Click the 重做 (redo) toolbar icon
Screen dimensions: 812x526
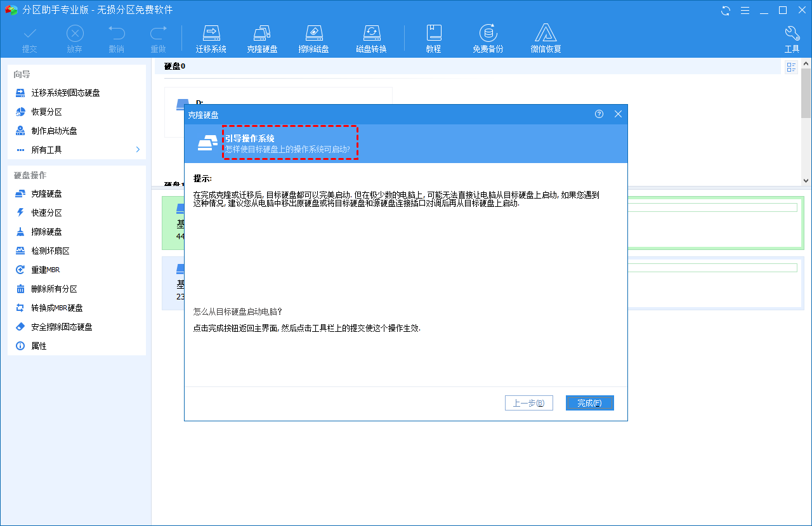tap(158, 39)
